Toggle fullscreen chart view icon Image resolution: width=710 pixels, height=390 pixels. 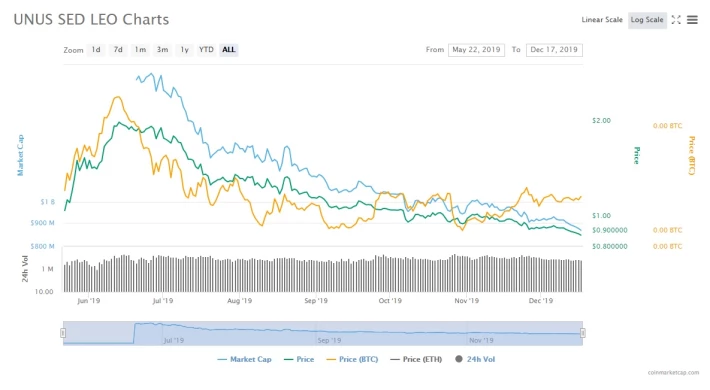(676, 20)
